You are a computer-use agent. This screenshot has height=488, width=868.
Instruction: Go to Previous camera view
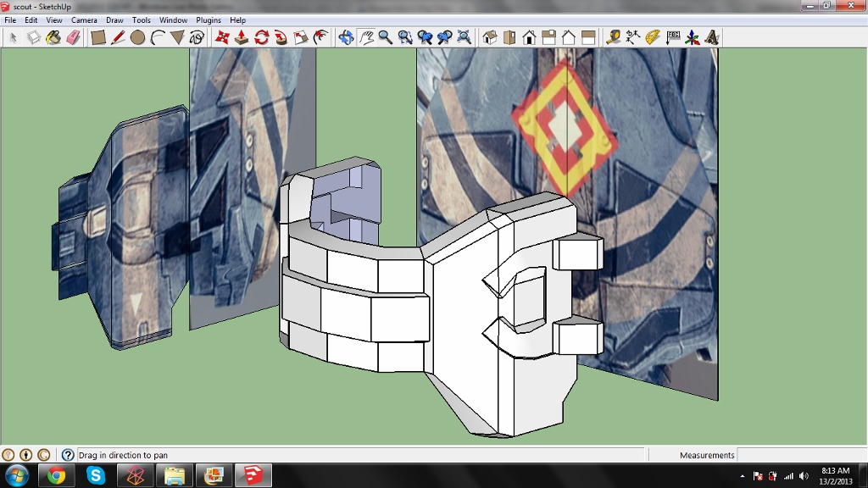[425, 37]
